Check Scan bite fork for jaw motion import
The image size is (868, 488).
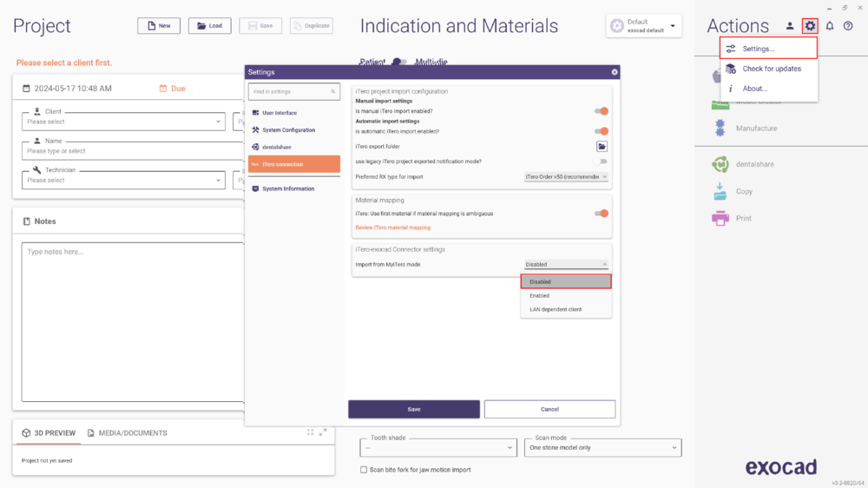pos(364,470)
